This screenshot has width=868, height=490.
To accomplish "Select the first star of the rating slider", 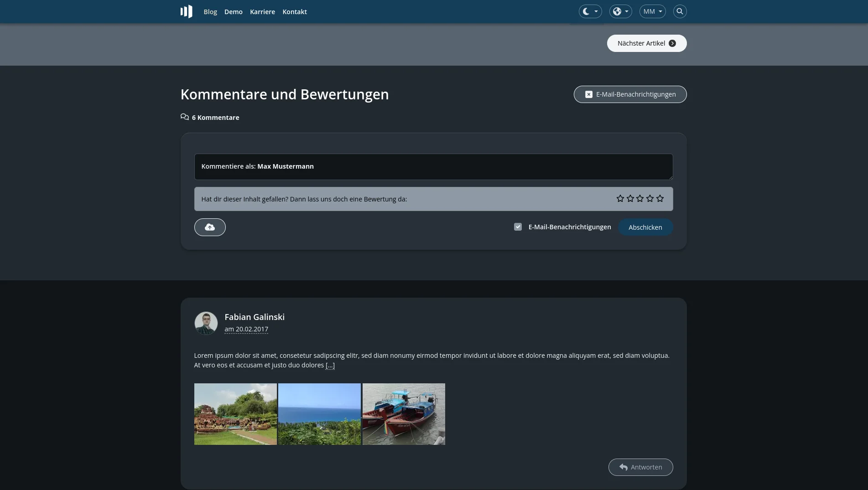I will click(620, 198).
